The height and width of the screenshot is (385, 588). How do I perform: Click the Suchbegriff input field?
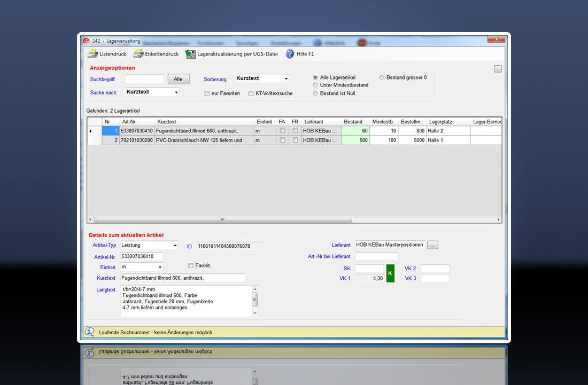pyautogui.click(x=145, y=79)
